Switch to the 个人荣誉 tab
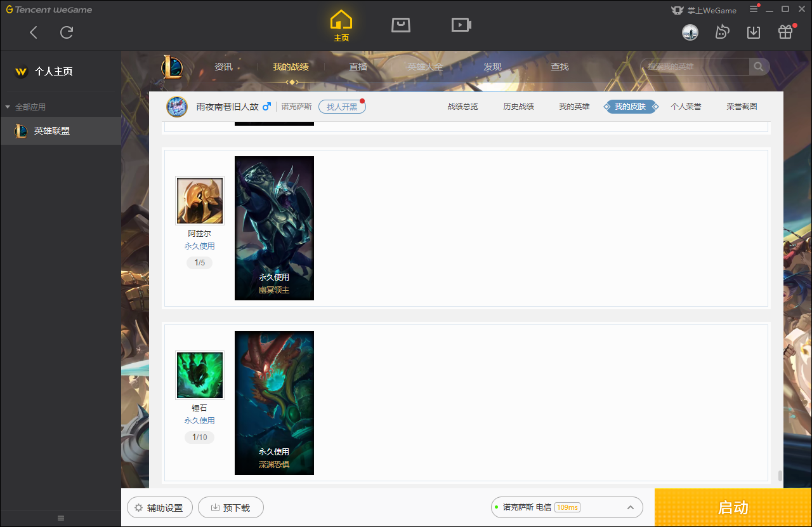This screenshot has width=812, height=527. 686,107
